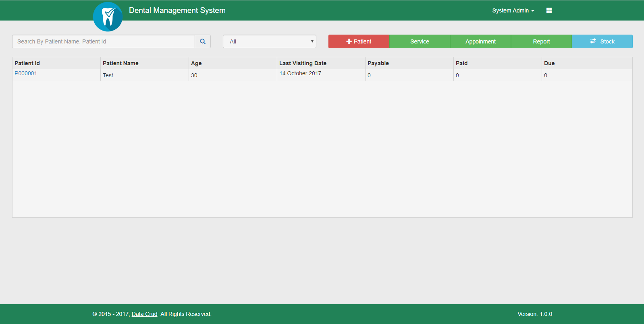Click the tooth logo icon
Viewport: 644px width, 324px height.
coord(108,17)
